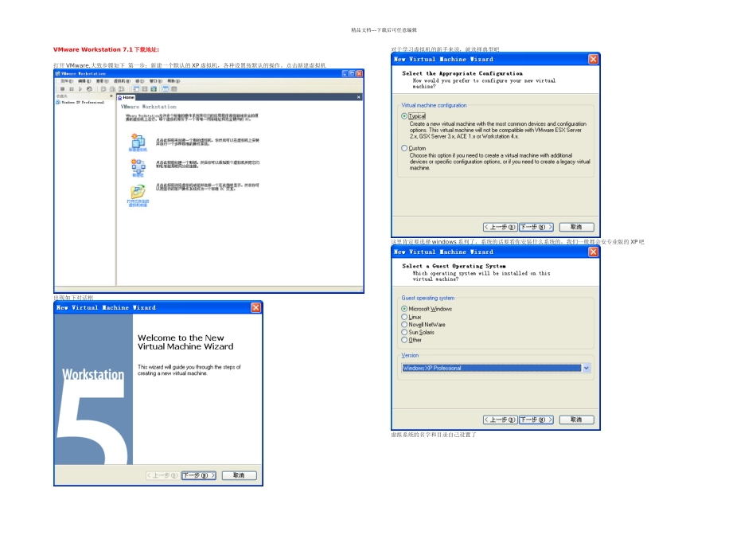Click the Power Off stop icon in VMware toolbar
This screenshot has height=535, width=756.
click(63, 88)
